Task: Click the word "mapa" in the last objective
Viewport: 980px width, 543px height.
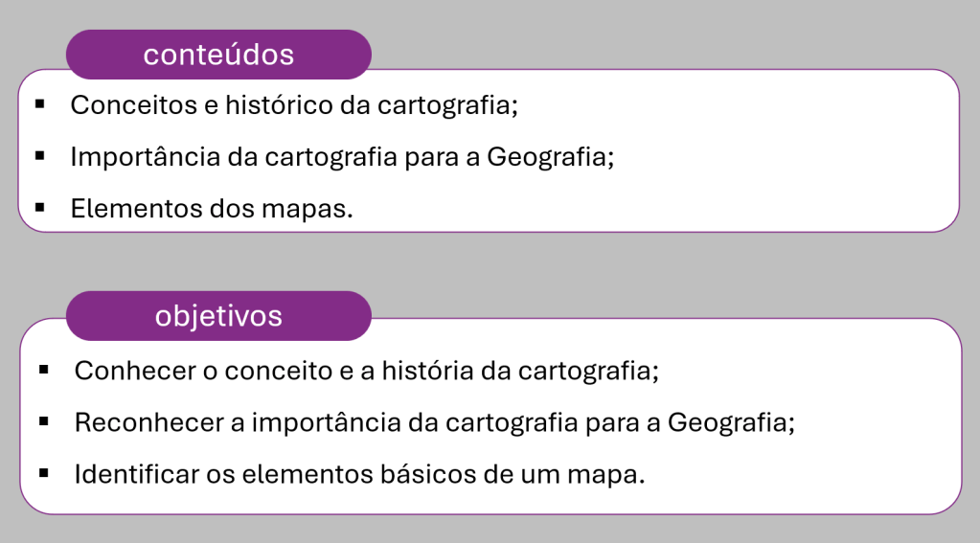Action: coord(603,476)
